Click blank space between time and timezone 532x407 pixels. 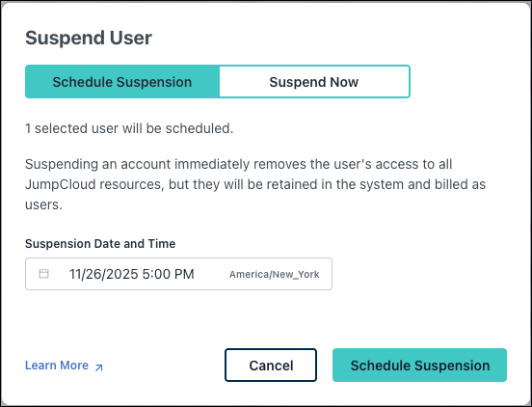click(x=212, y=274)
